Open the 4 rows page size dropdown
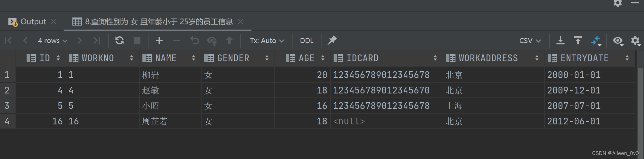 (53, 41)
